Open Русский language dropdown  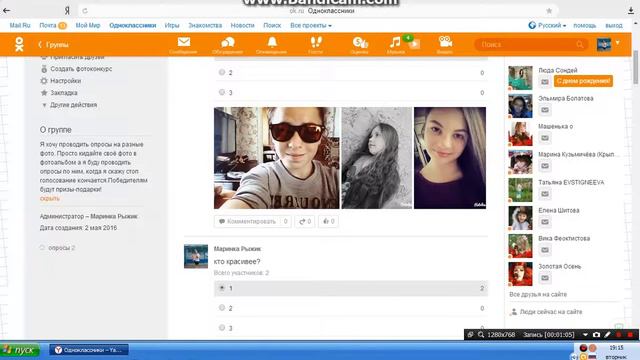coord(547,25)
